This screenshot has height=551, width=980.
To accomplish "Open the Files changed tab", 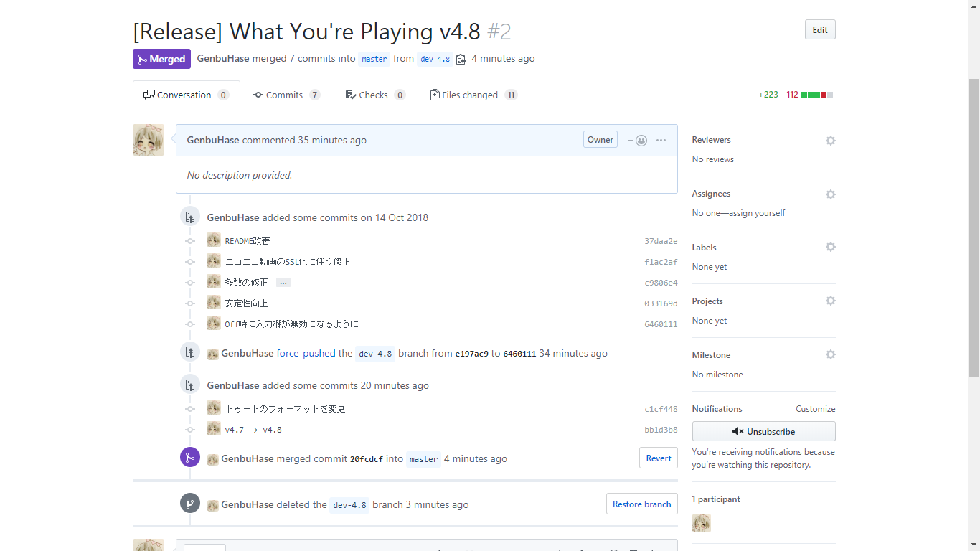I will [x=470, y=95].
